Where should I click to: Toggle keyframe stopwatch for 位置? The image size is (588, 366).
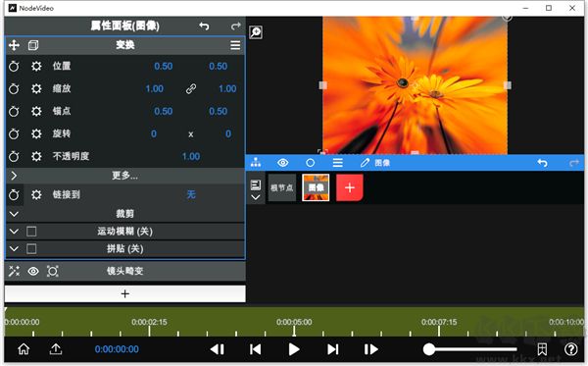point(14,67)
